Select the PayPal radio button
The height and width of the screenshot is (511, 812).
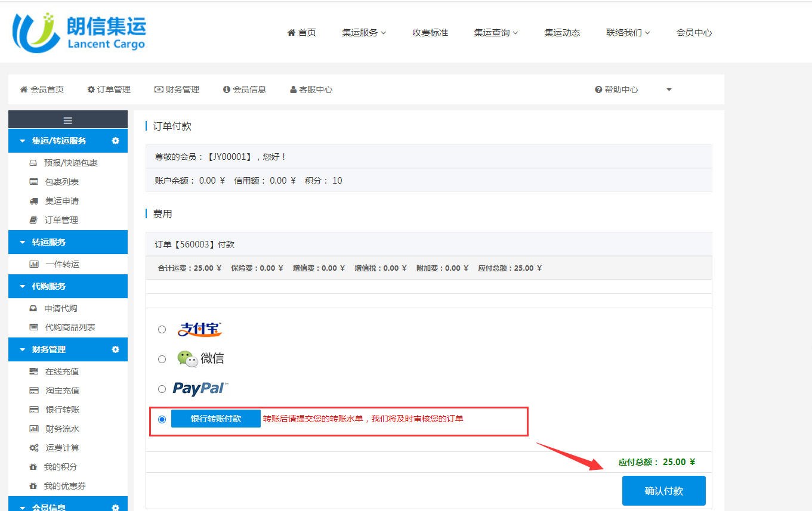pyautogui.click(x=162, y=389)
